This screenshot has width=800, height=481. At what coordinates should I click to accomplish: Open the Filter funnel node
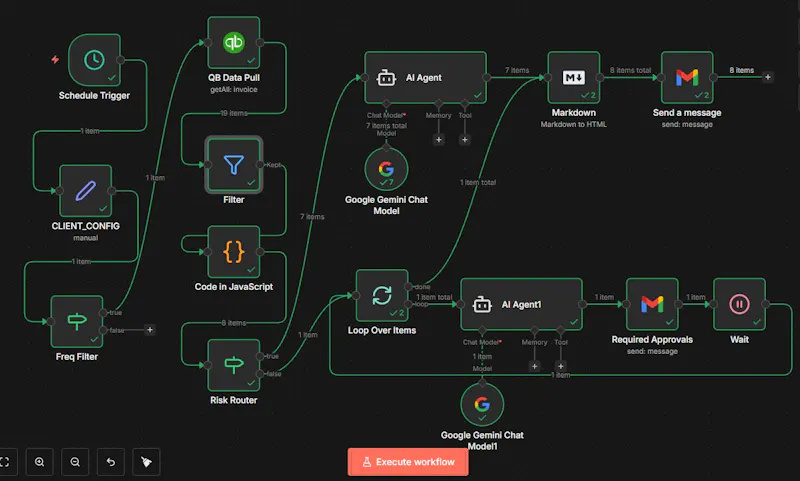[x=234, y=164]
